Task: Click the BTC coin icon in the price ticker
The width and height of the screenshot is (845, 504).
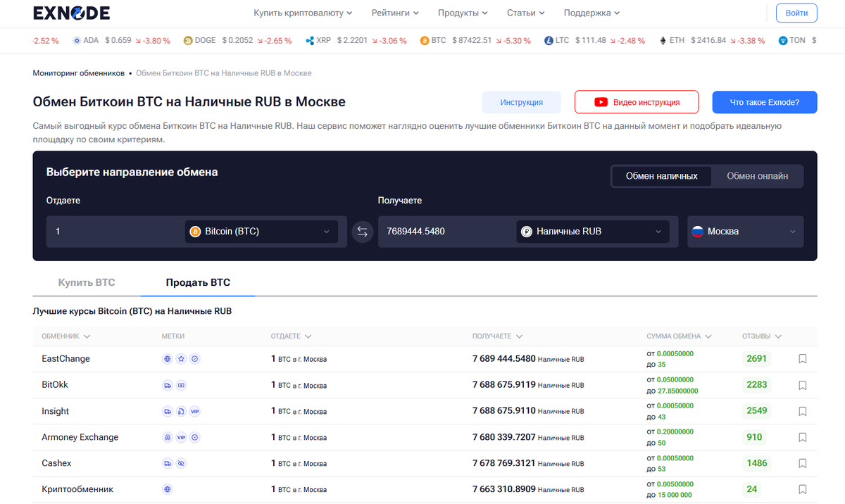Action: pyautogui.click(x=423, y=40)
